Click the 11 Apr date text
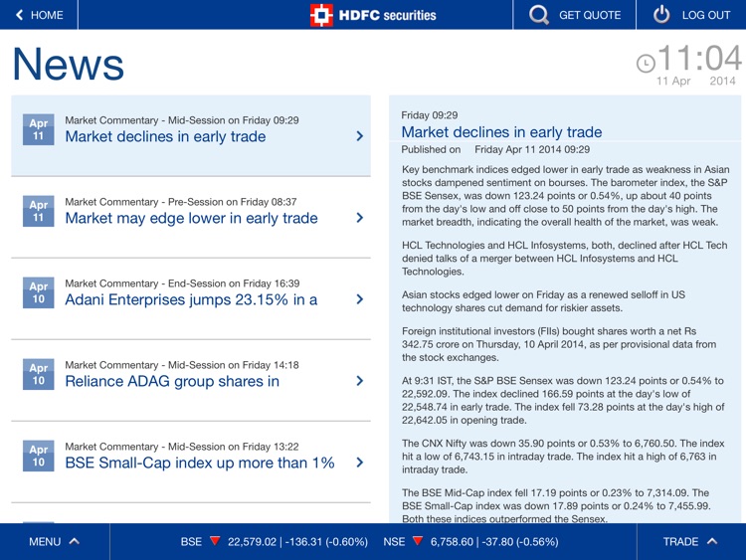Image resolution: width=746 pixels, height=560 pixels. pyautogui.click(x=673, y=81)
